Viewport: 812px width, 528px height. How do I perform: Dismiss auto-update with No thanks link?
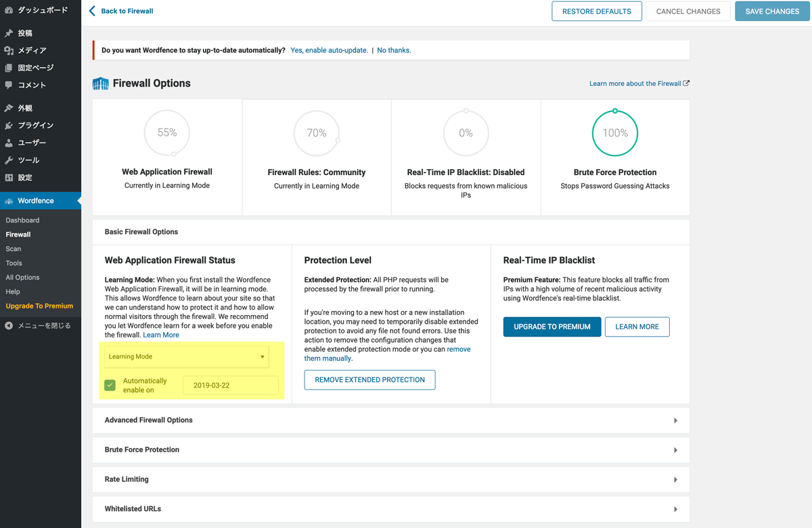click(x=394, y=50)
